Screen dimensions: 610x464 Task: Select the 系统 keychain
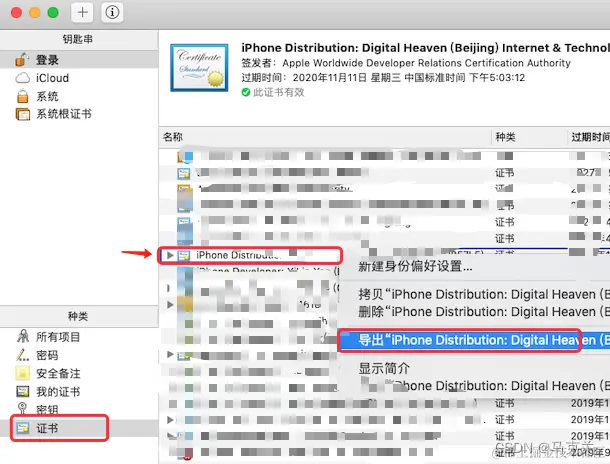(x=79, y=96)
